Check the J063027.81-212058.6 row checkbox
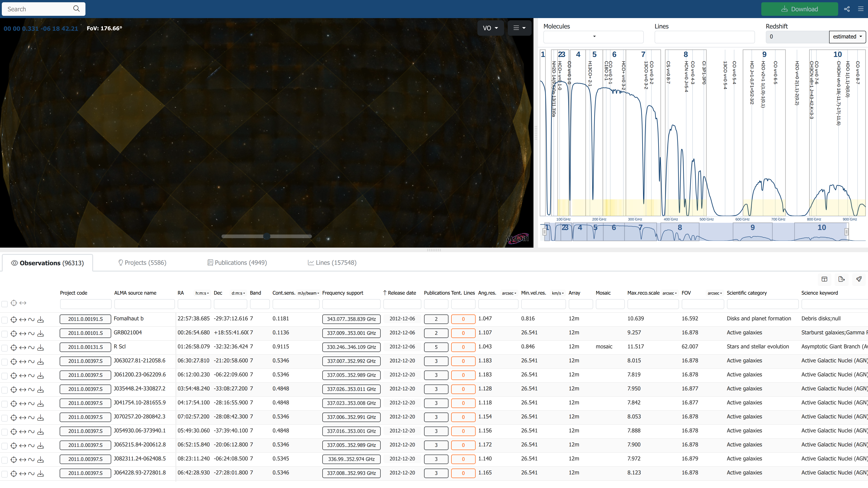Viewport: 868px width, 488px height. [x=4, y=362]
